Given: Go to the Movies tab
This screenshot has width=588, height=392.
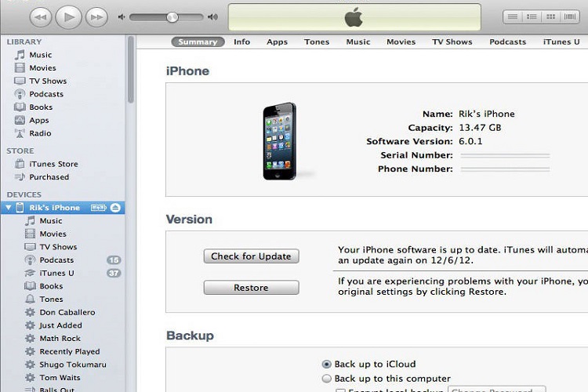Looking at the screenshot, I should (401, 42).
